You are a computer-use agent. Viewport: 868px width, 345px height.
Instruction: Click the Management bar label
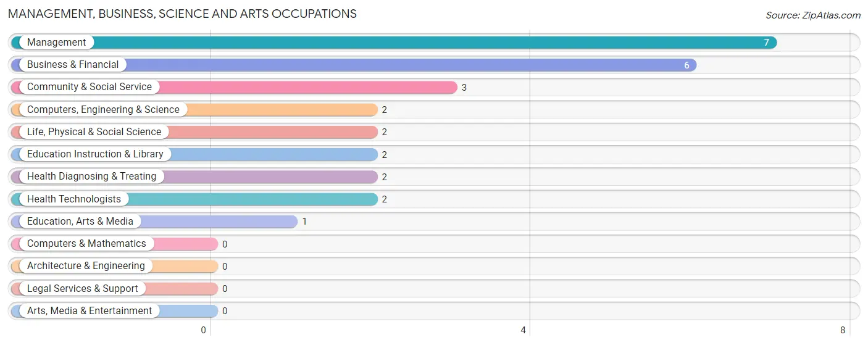(57, 43)
